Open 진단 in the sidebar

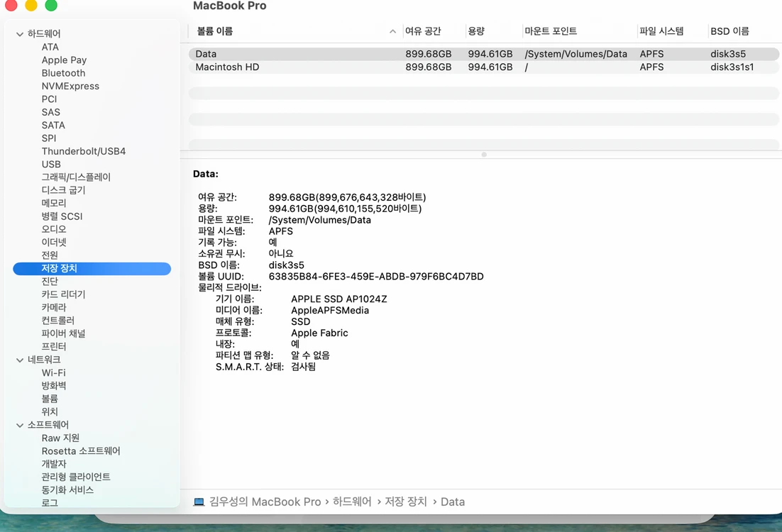[50, 281]
